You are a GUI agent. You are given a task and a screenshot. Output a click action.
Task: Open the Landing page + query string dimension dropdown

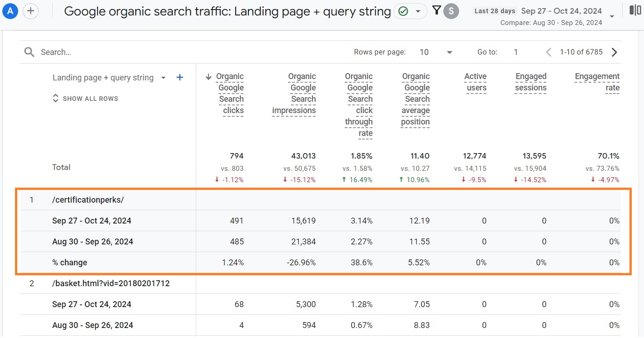163,78
